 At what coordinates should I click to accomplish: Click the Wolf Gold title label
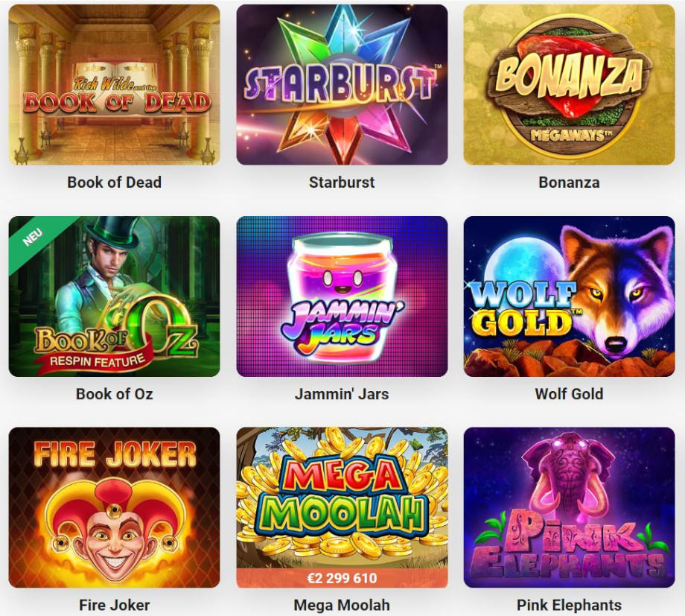tap(570, 394)
